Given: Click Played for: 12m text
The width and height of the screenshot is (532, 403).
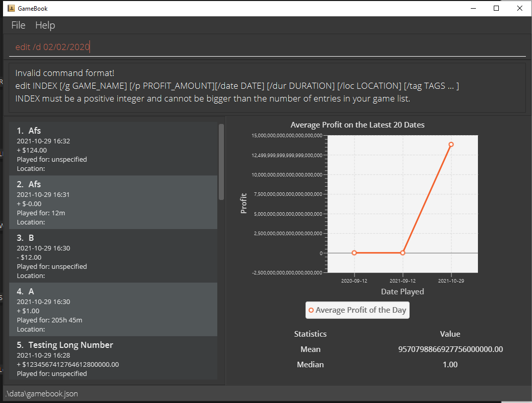Looking at the screenshot, I should point(41,213).
